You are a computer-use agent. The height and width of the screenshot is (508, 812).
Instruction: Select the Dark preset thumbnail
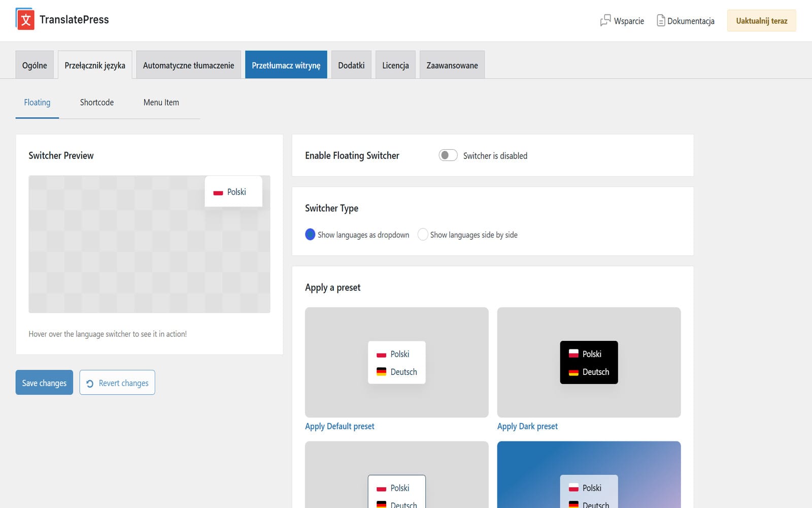(589, 362)
